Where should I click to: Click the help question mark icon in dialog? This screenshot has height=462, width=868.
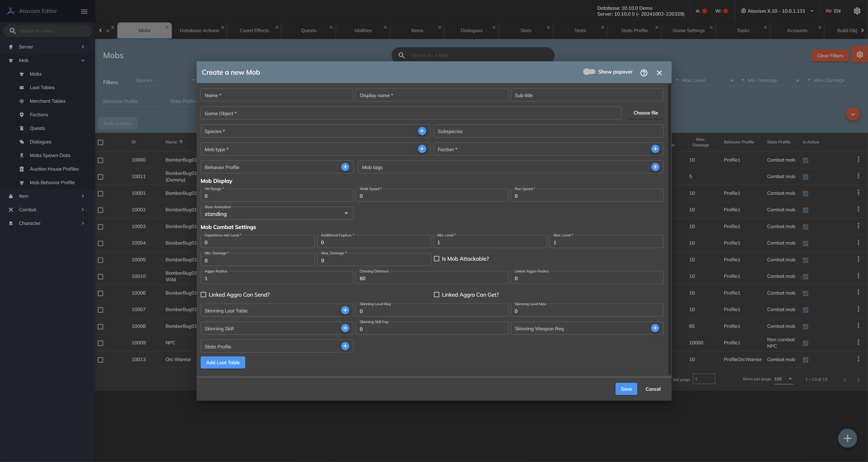click(644, 73)
